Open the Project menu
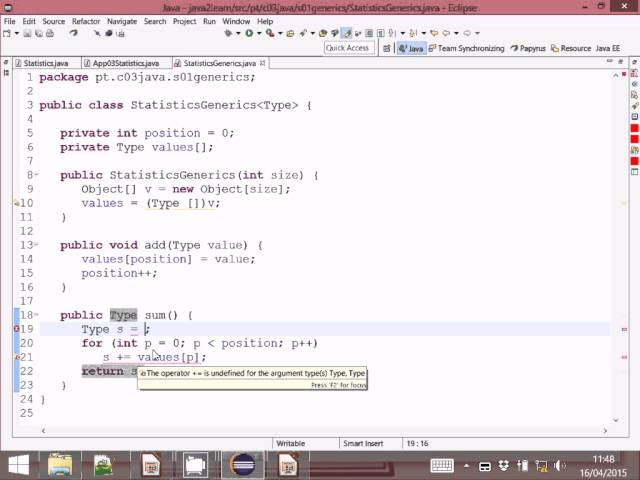Image resolution: width=640 pixels, height=480 pixels. 184,21
